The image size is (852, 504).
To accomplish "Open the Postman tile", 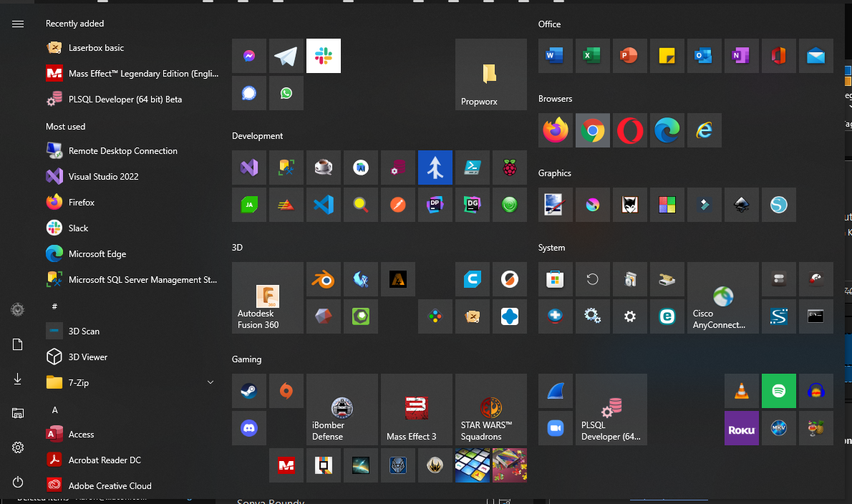I will point(398,205).
